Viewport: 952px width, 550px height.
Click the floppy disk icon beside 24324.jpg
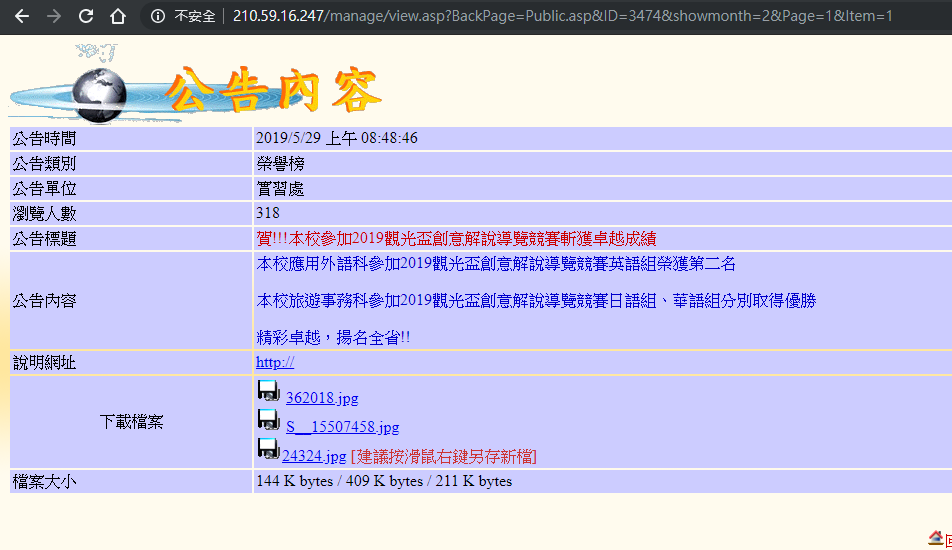point(268,449)
